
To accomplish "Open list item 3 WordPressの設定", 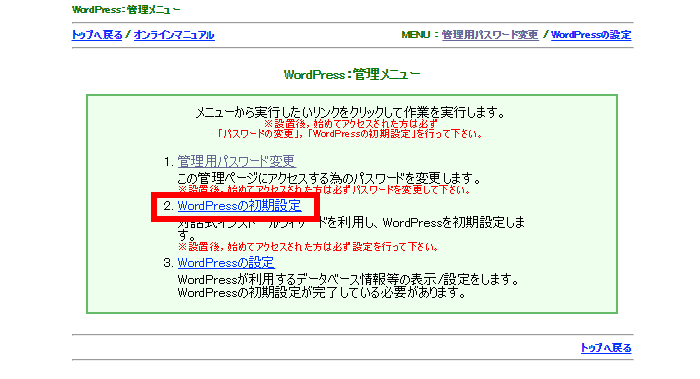I will point(226,262).
